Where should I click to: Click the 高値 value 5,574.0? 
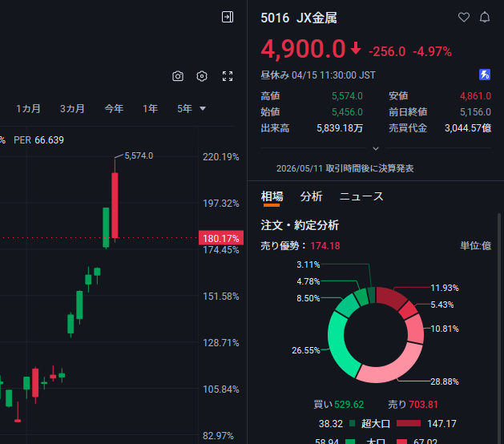347,96
